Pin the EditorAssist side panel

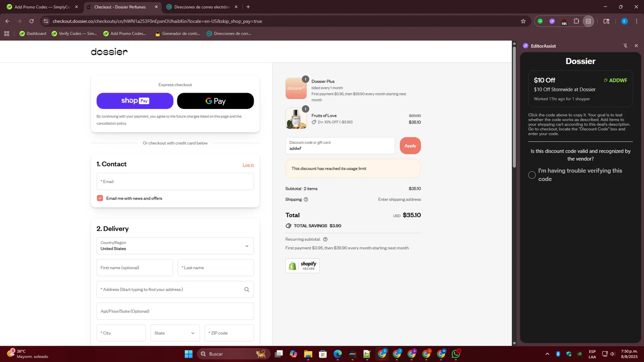[x=625, y=46]
